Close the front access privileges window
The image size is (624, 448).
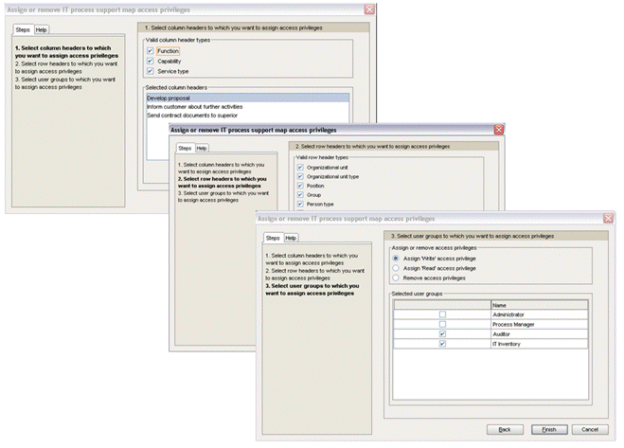point(608,218)
